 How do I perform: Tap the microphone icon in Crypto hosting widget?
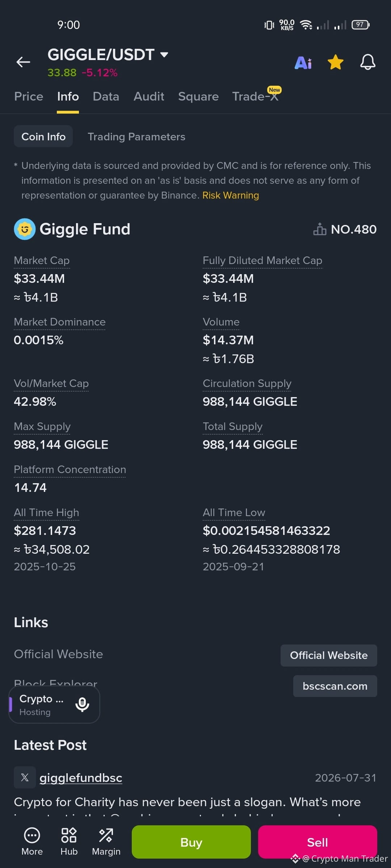pos(82,704)
